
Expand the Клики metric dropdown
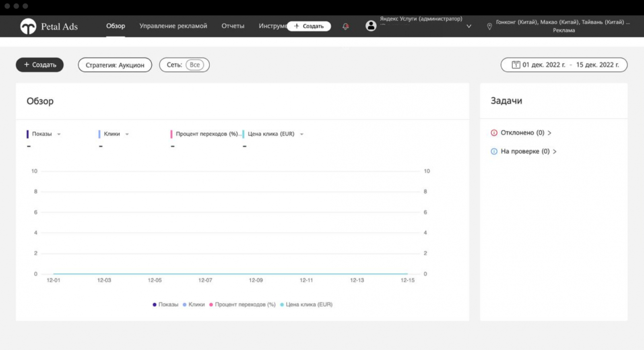click(127, 134)
